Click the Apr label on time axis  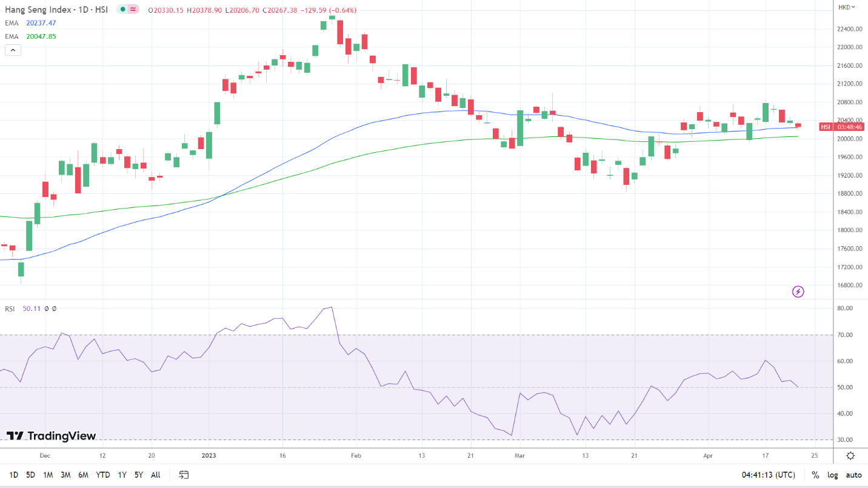pos(708,455)
